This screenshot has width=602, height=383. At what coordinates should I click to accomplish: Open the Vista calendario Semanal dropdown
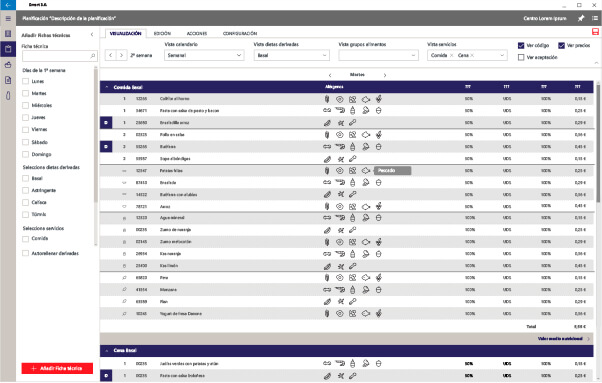pos(204,56)
